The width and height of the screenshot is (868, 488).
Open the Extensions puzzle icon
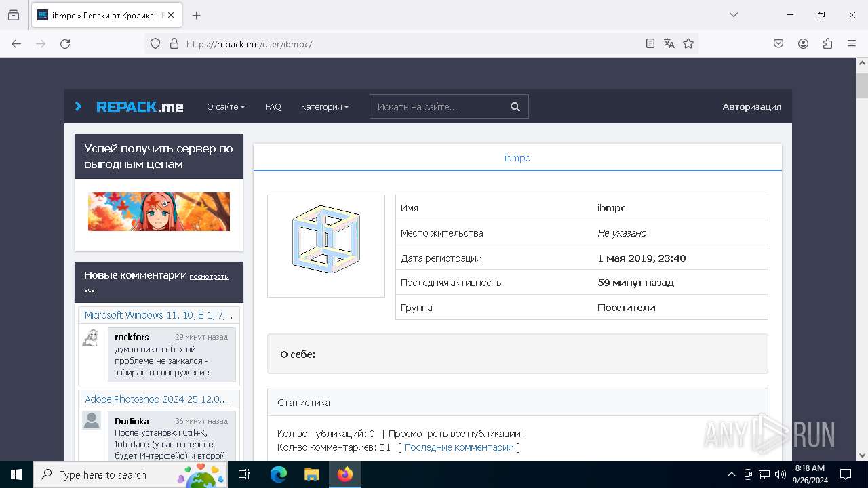827,43
